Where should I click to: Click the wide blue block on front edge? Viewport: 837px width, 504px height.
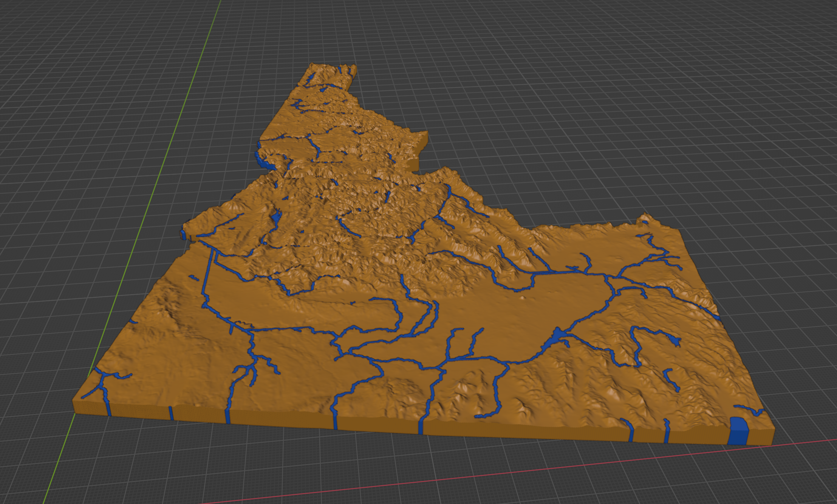click(x=738, y=431)
